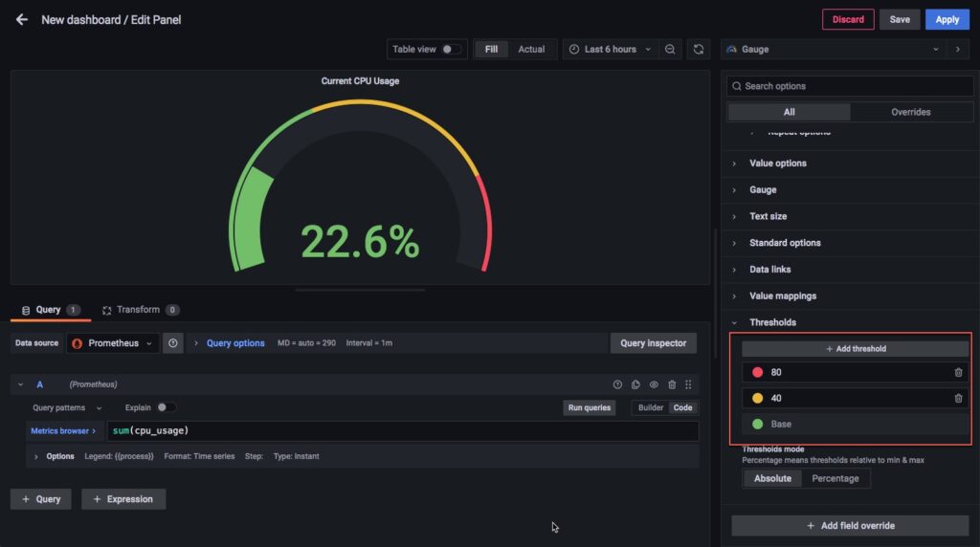The width and height of the screenshot is (980, 547).
Task: Click the Transform tab icon
Action: (107, 311)
